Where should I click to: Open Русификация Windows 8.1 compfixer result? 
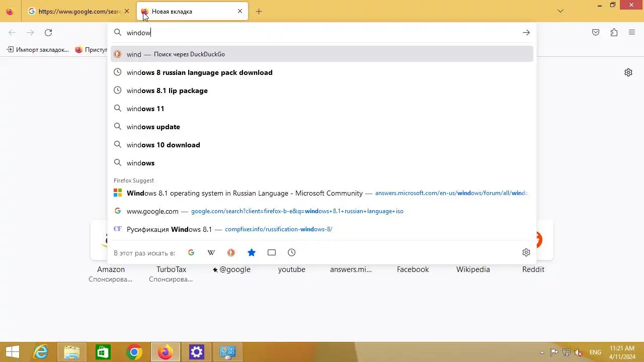322,229
